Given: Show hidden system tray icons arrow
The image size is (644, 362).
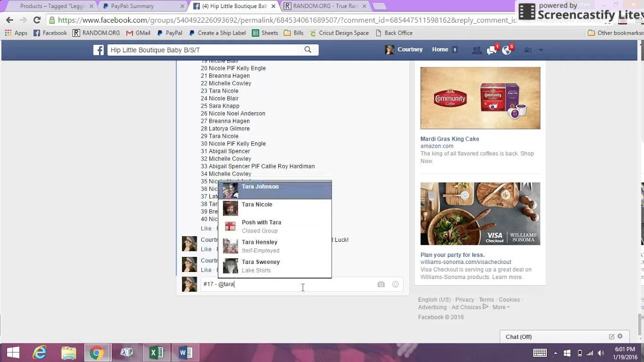Looking at the screenshot, I should click(x=555, y=353).
